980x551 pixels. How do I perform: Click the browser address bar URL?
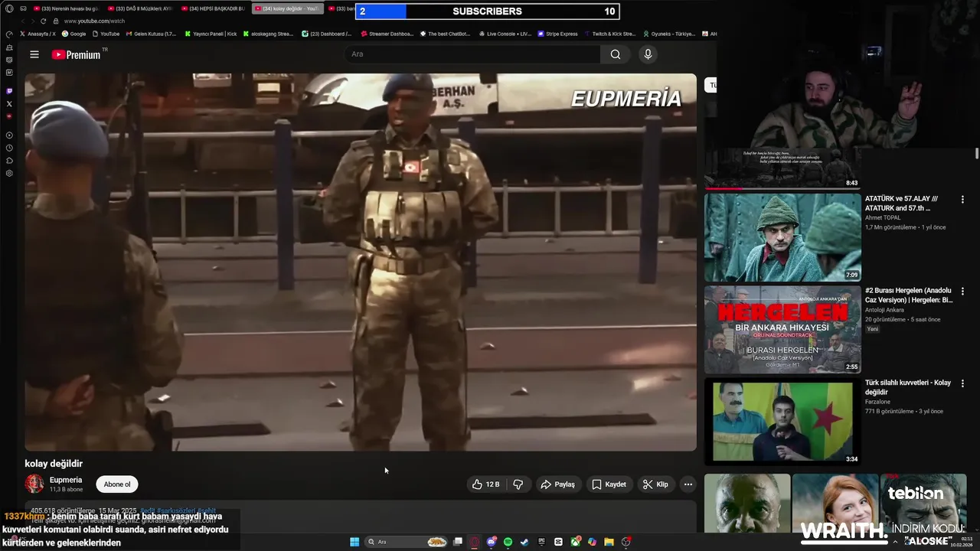point(94,21)
